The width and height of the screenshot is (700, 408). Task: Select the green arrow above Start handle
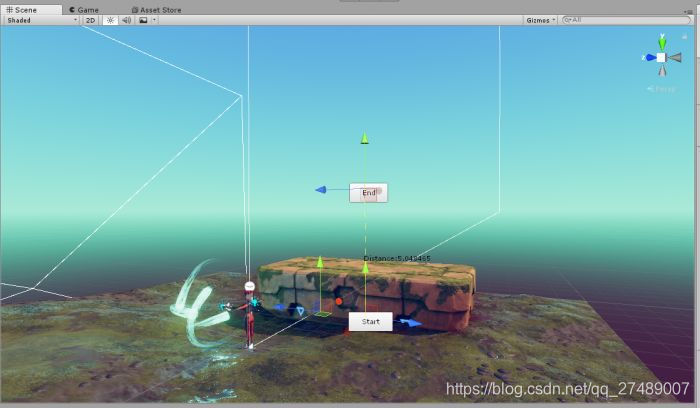(x=365, y=267)
